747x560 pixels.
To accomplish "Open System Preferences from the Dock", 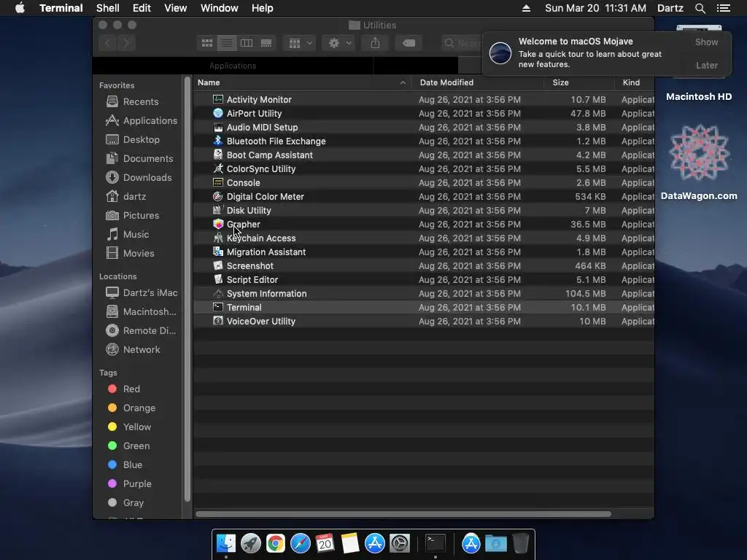I will click(x=400, y=543).
